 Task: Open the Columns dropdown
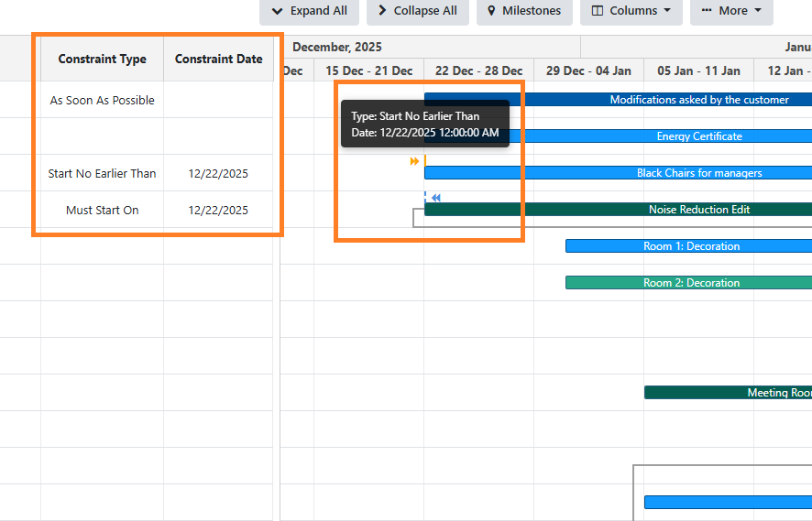(631, 11)
